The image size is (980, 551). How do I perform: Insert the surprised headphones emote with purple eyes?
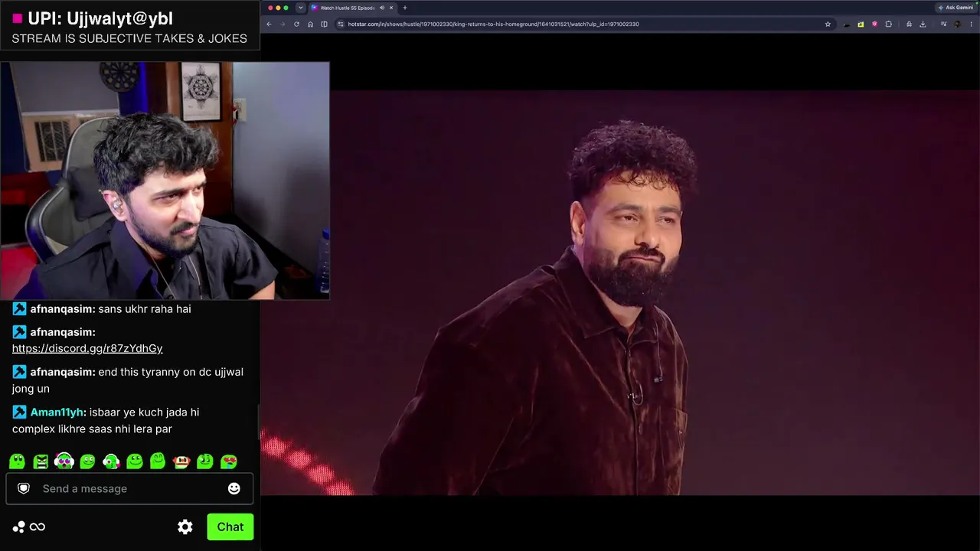[x=64, y=461]
